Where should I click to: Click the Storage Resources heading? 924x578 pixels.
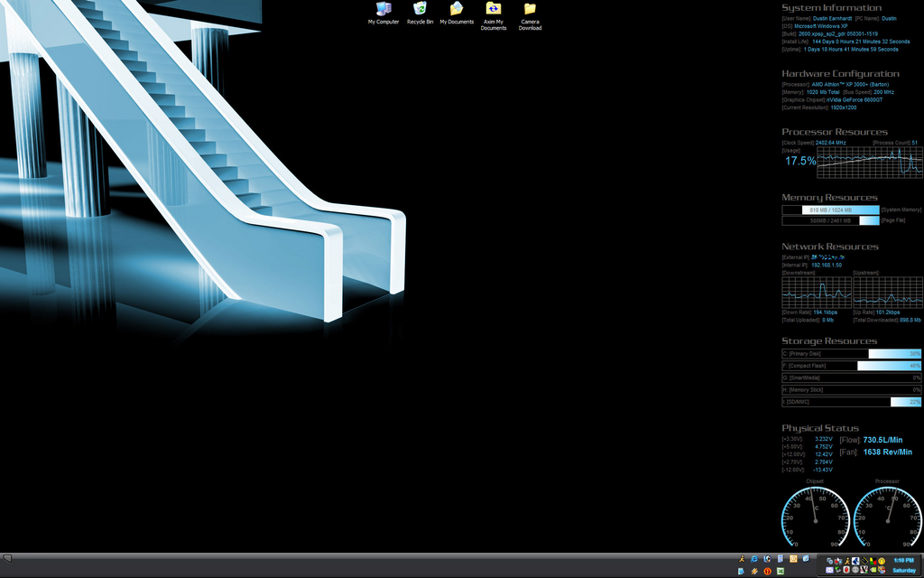click(x=829, y=340)
